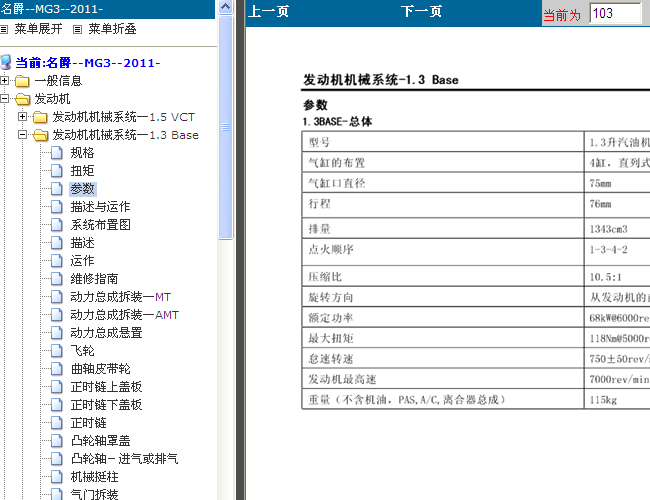
Task: Select the highlighted 参数 tree item
Action: click(x=82, y=189)
